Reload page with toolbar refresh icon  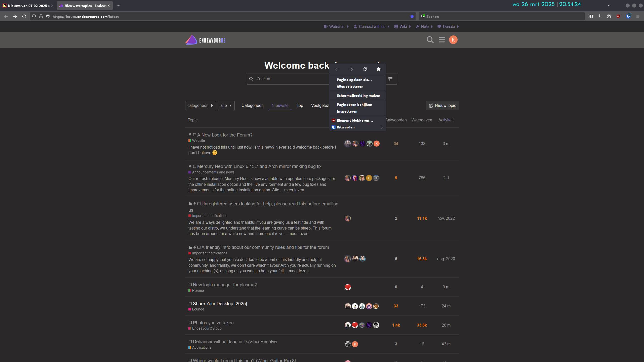click(x=24, y=16)
